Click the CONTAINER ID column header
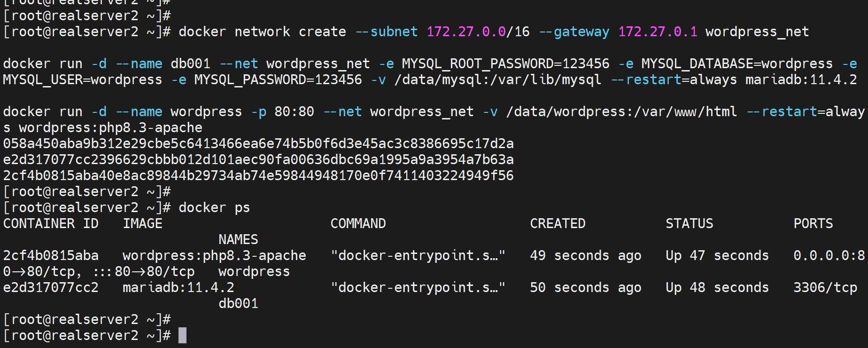 51,223
